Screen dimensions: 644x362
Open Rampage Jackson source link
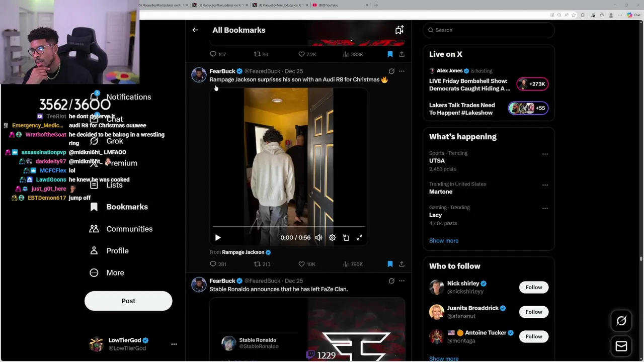pos(243,252)
